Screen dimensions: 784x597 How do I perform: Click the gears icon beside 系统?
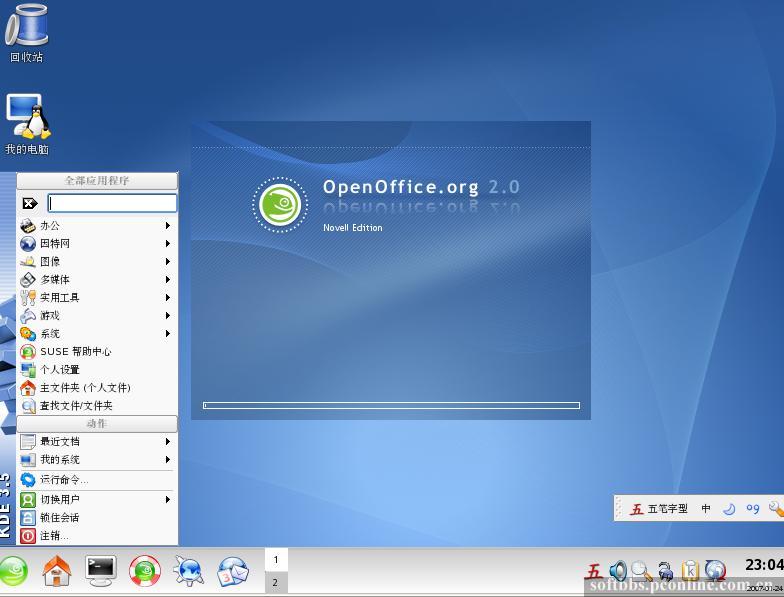pos(28,334)
